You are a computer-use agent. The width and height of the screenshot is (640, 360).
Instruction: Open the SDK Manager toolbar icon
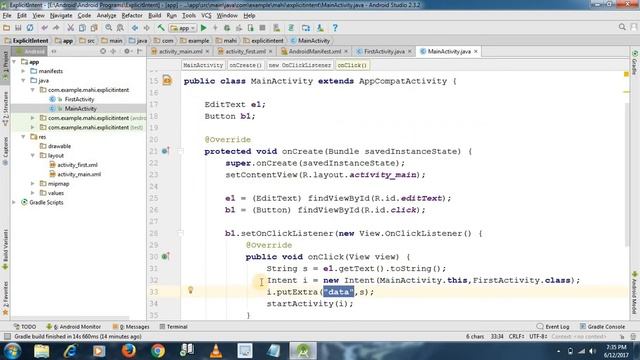tap(320, 28)
